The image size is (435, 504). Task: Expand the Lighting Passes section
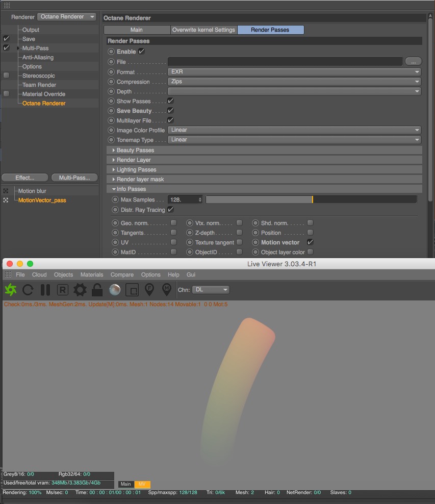coord(264,169)
